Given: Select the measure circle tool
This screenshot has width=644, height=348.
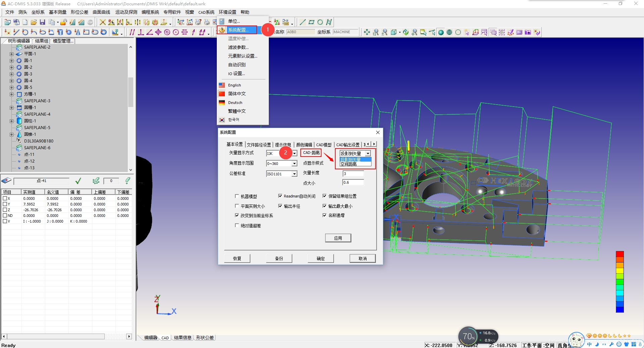Looking at the screenshot, I should point(25,32).
